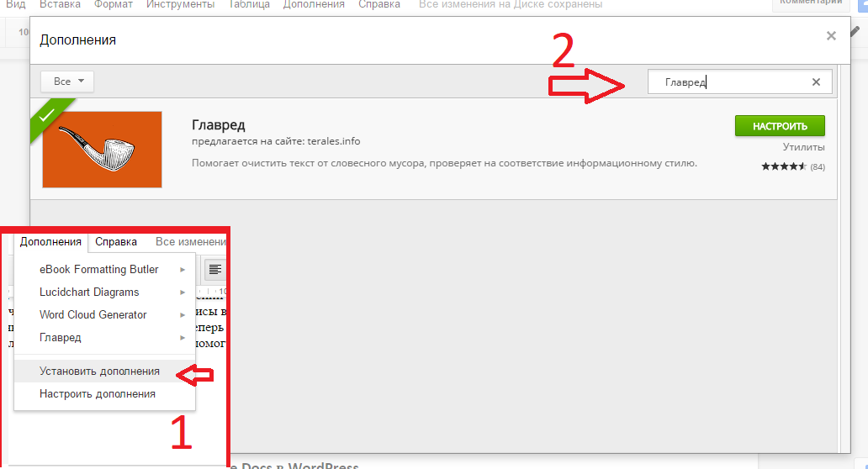This screenshot has height=469, width=868.
Task: Expand the Все category filter dropdown
Action: coord(67,82)
